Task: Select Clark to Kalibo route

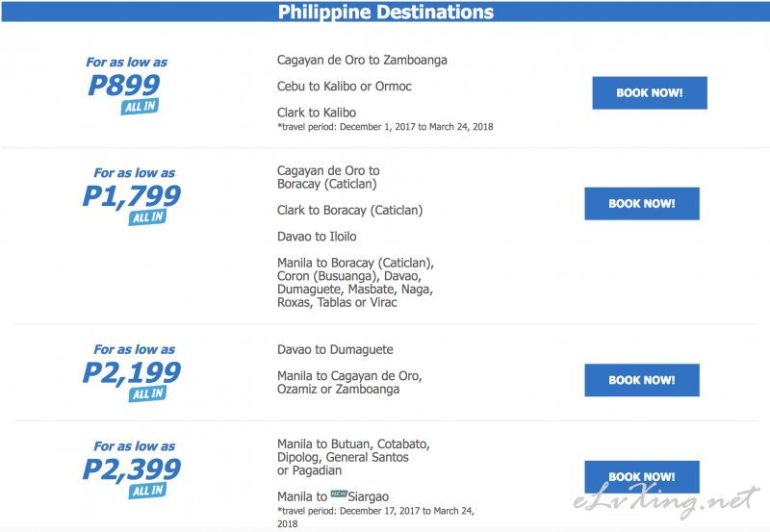Action: point(317,113)
